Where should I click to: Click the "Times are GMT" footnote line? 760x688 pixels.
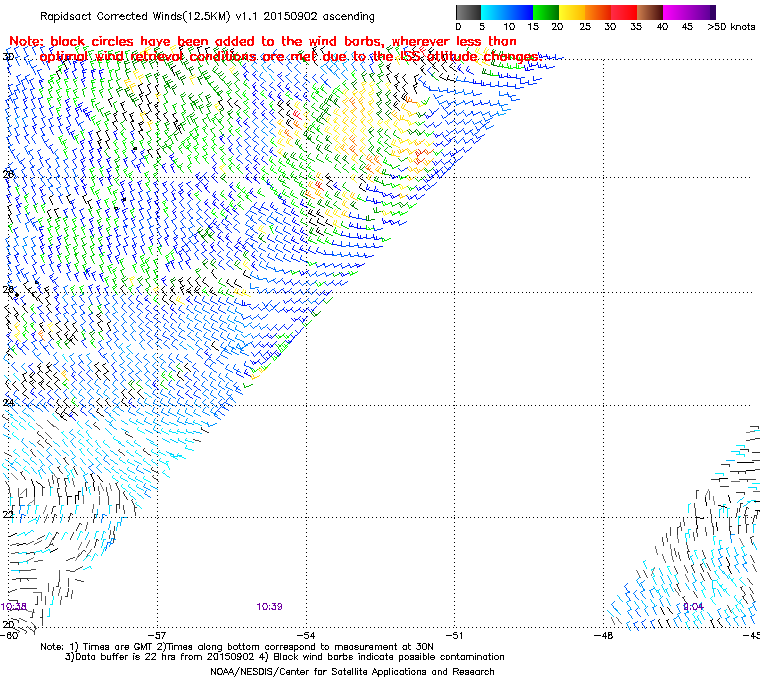(237, 647)
